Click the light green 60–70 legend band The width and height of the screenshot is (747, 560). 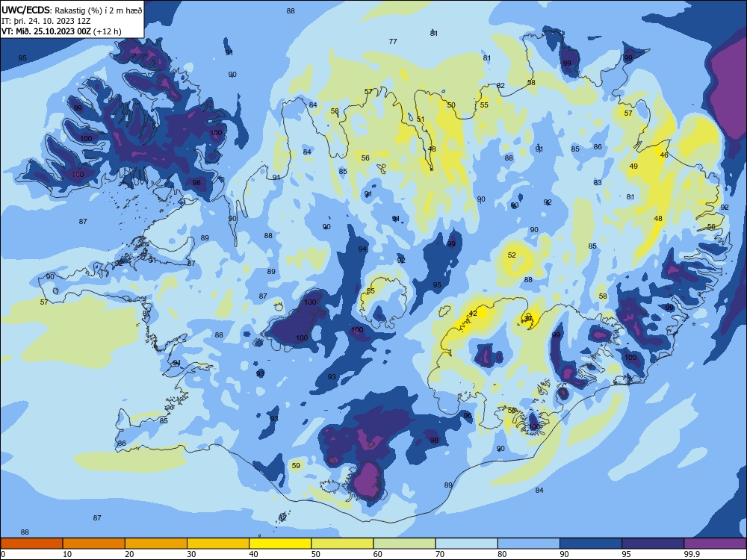(x=404, y=544)
